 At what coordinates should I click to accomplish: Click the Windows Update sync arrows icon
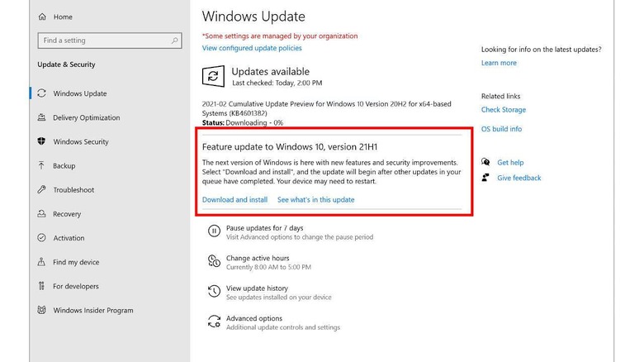click(x=41, y=93)
